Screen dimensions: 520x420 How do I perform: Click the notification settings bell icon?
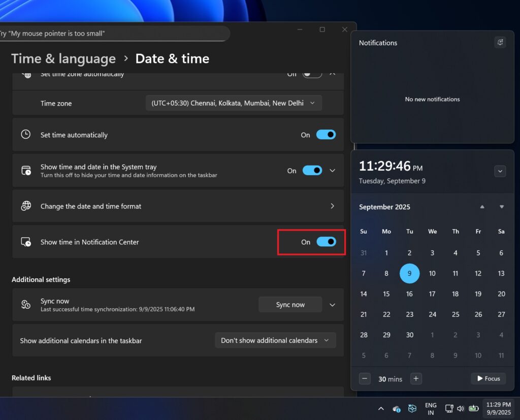pyautogui.click(x=500, y=42)
